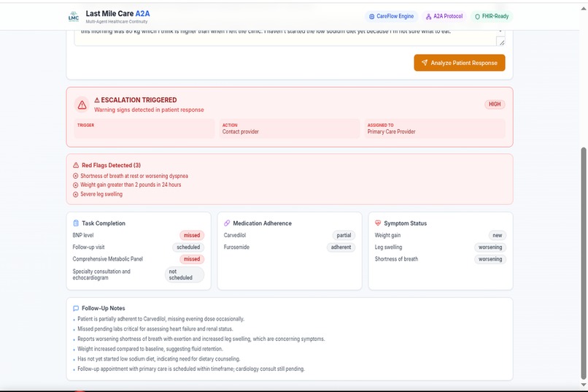
Task: Click the escalation warning triangle circle icon
Action: pyautogui.click(x=82, y=105)
